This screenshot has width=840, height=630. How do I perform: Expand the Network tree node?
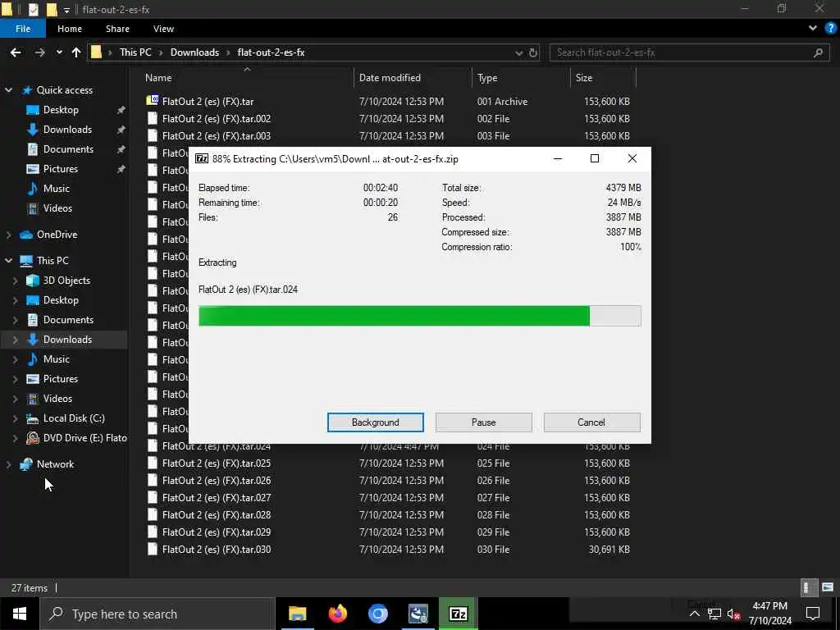click(x=8, y=464)
